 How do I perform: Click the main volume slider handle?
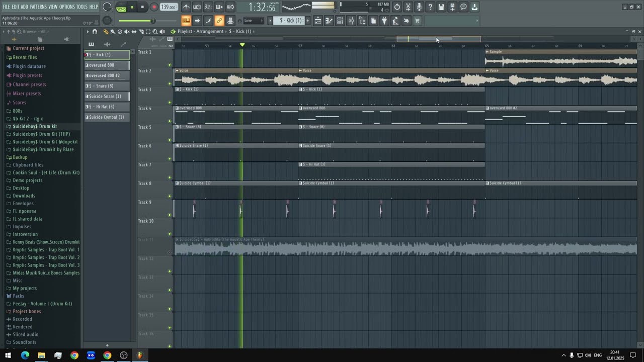pos(153,21)
